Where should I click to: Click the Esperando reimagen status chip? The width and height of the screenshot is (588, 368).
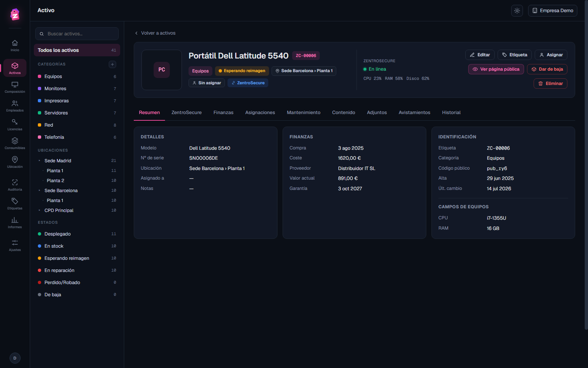click(242, 71)
